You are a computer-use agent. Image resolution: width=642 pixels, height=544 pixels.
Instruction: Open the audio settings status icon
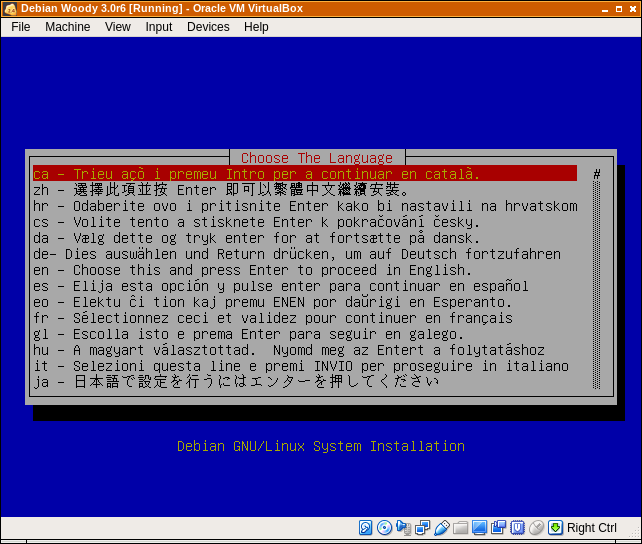click(x=403, y=528)
